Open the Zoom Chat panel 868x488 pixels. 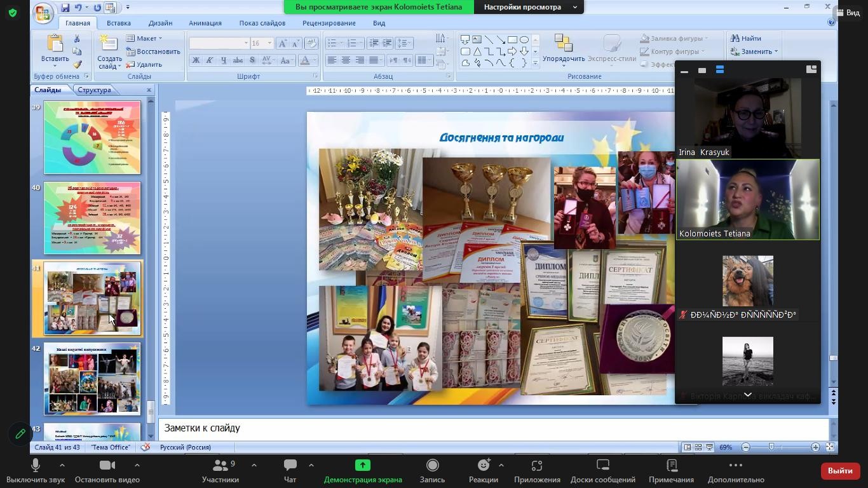(290, 466)
